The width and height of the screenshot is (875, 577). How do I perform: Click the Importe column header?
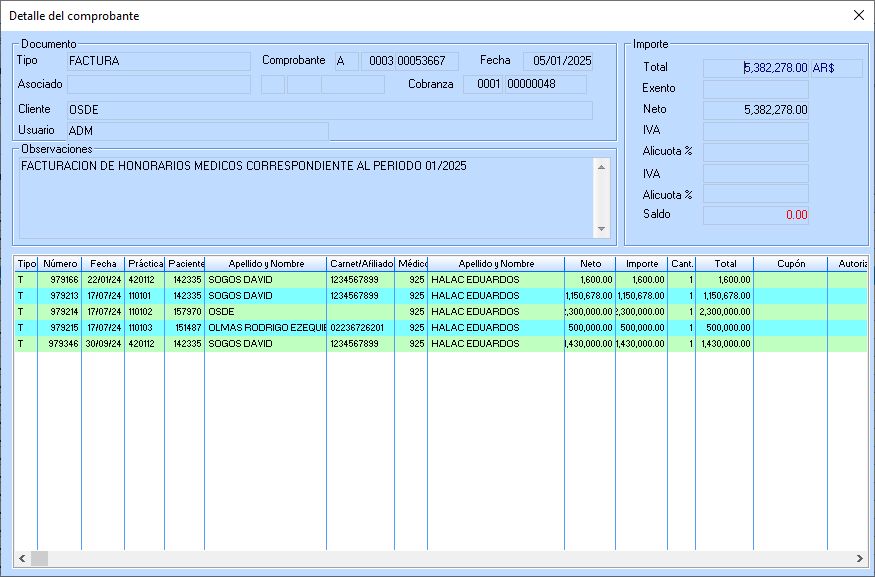642,263
